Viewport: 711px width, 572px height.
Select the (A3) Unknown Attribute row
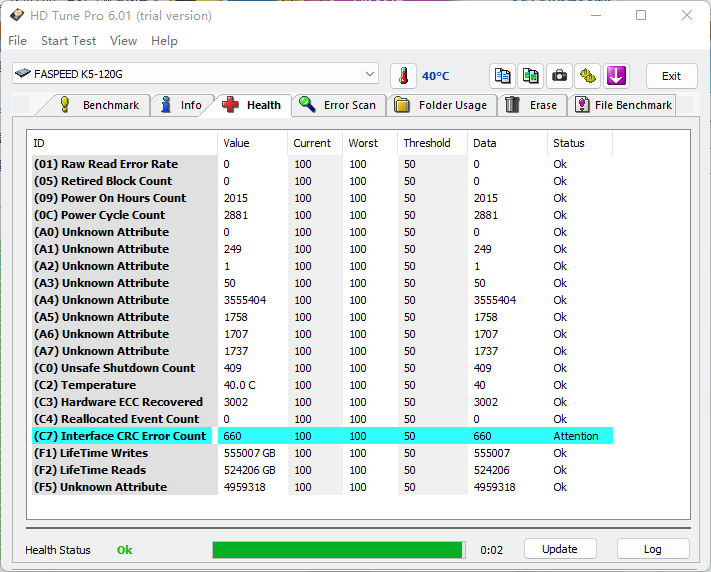click(322, 283)
